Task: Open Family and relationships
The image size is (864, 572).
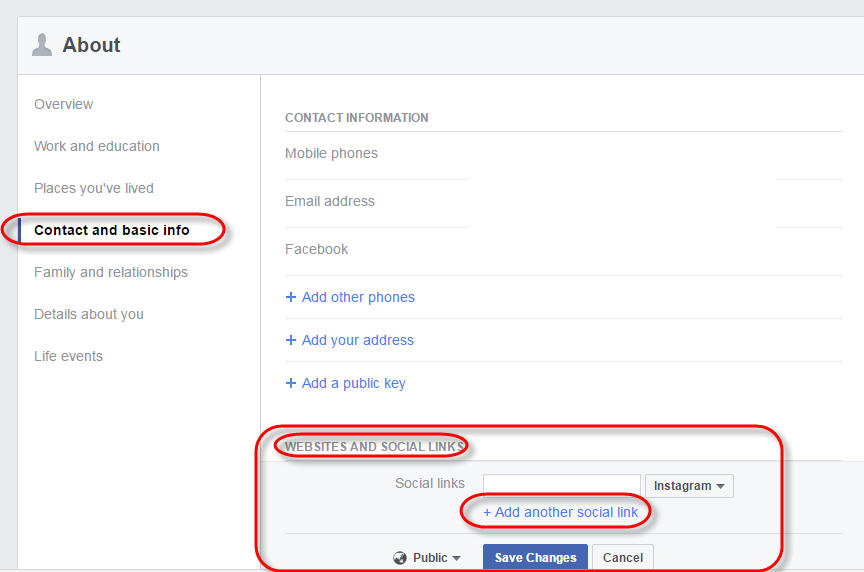Action: click(x=111, y=272)
